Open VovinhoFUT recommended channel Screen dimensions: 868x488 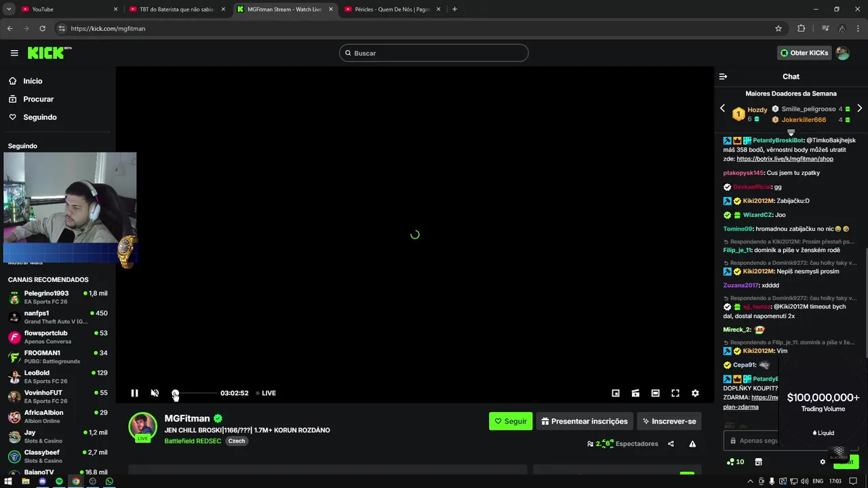point(58,396)
